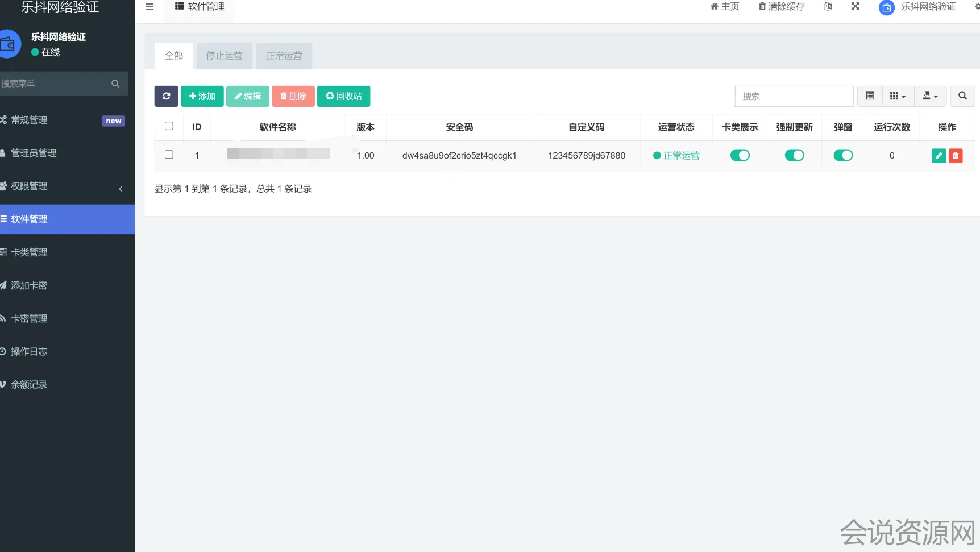The image size is (980, 552).
Task: Click the refresh table icon button
Action: click(166, 96)
